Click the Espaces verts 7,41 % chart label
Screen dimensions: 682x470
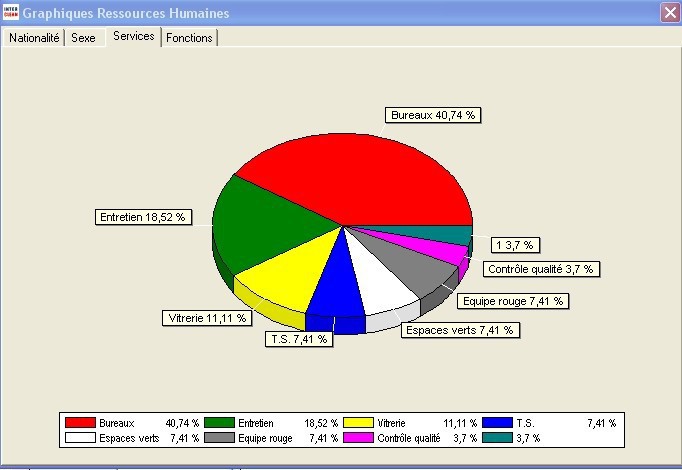click(x=459, y=329)
